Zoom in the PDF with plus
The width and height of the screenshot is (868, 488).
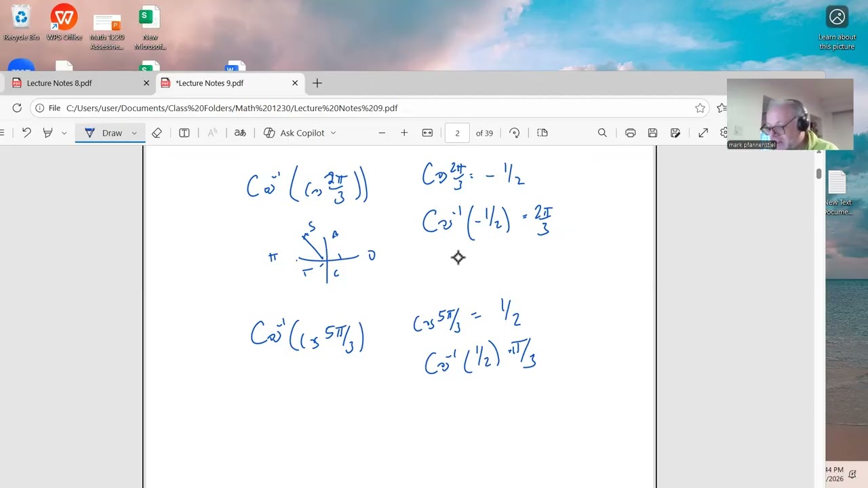(404, 133)
